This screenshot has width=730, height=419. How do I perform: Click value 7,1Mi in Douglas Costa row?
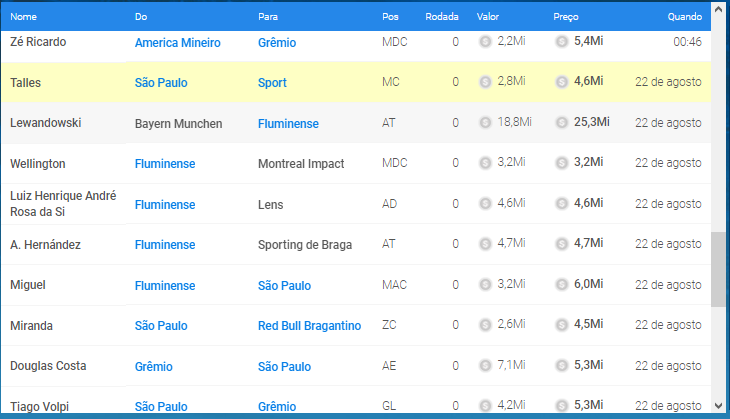(511, 365)
